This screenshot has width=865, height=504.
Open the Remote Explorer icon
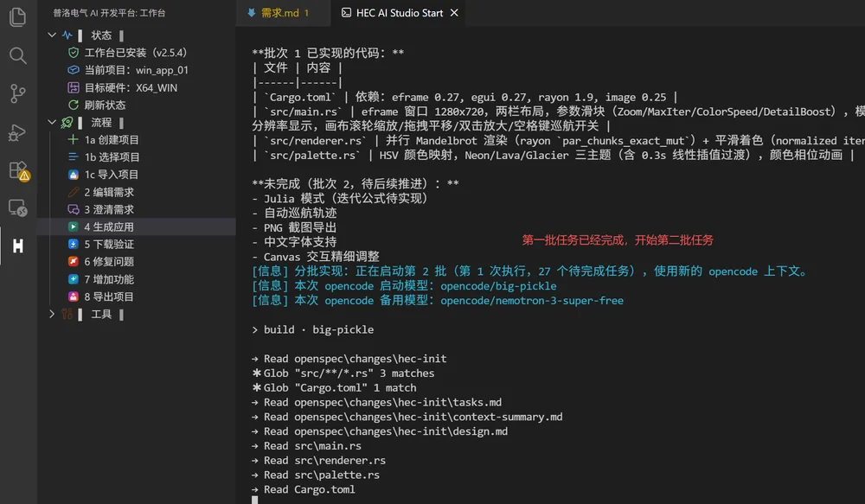pyautogui.click(x=17, y=207)
